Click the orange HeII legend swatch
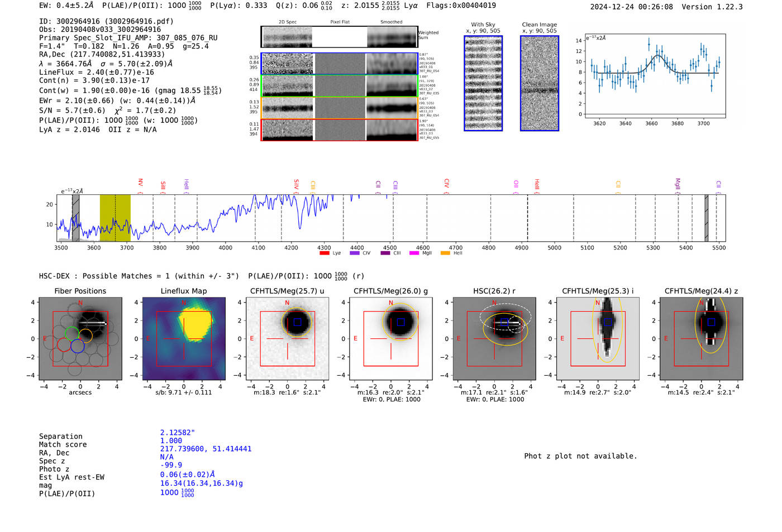 [x=445, y=253]
